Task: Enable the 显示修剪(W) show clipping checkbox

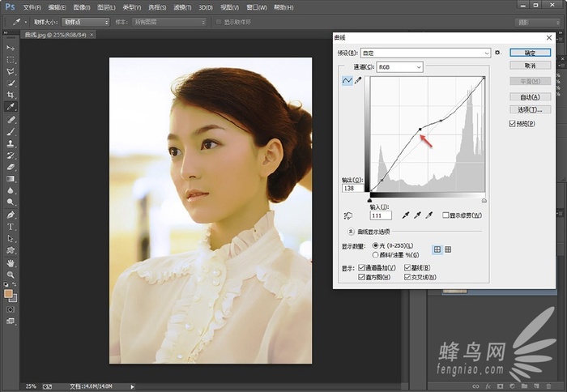Action: tap(446, 215)
